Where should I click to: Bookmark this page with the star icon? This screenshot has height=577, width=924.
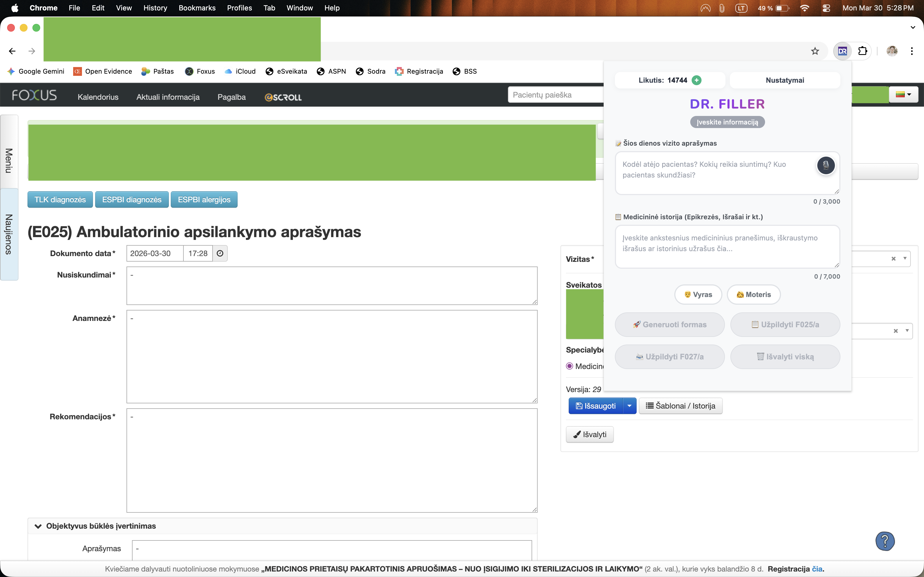tap(815, 51)
